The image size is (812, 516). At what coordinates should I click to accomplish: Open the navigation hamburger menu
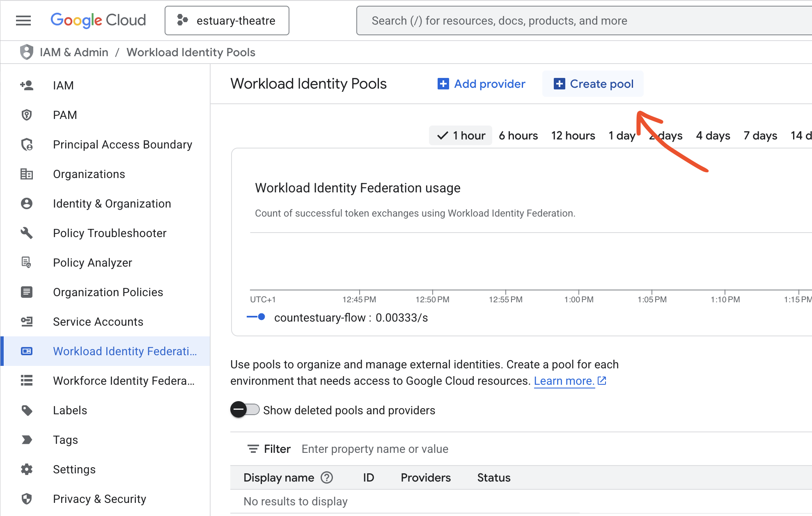23,21
